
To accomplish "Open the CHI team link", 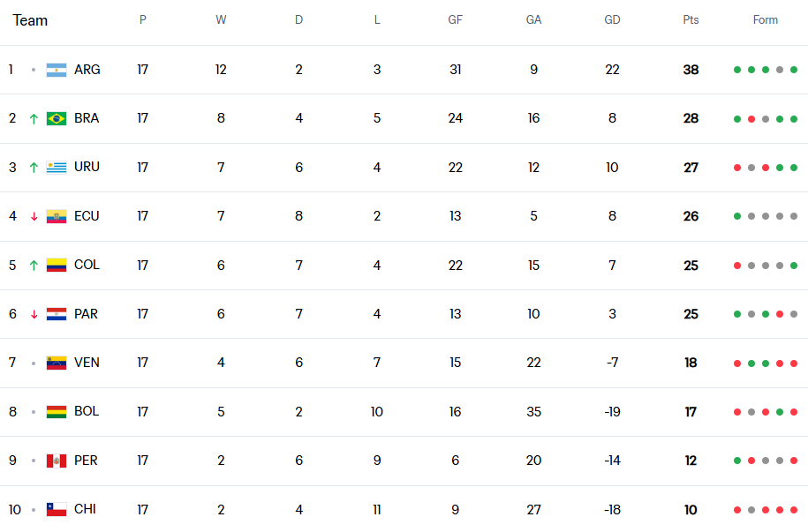I will [x=86, y=509].
